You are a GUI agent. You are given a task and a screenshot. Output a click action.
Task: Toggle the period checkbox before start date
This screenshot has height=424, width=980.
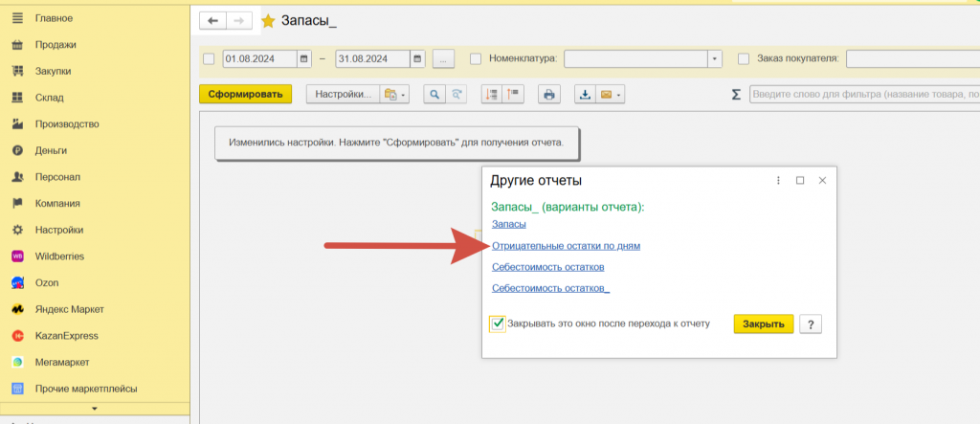[x=210, y=59]
